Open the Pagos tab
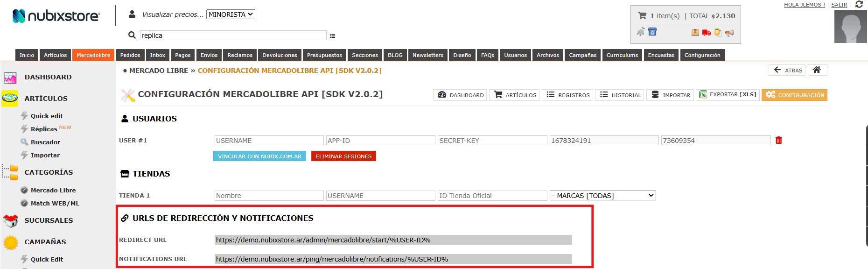 [x=183, y=55]
